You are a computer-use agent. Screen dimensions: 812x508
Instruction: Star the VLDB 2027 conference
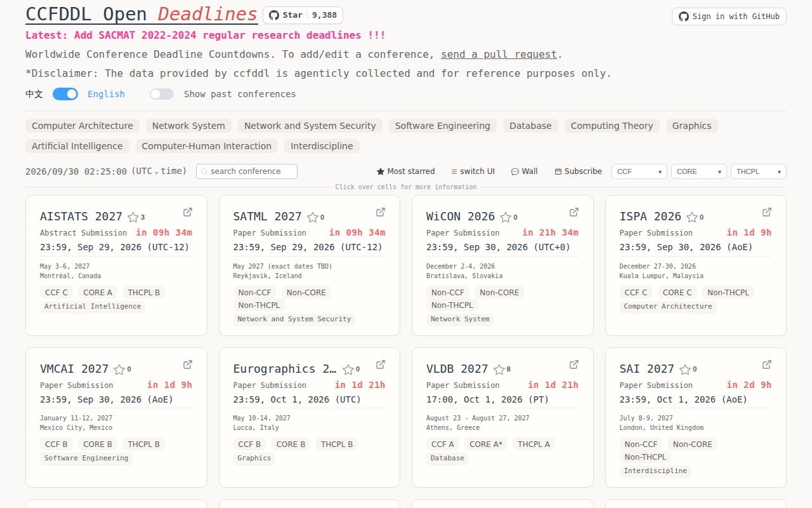pos(499,370)
